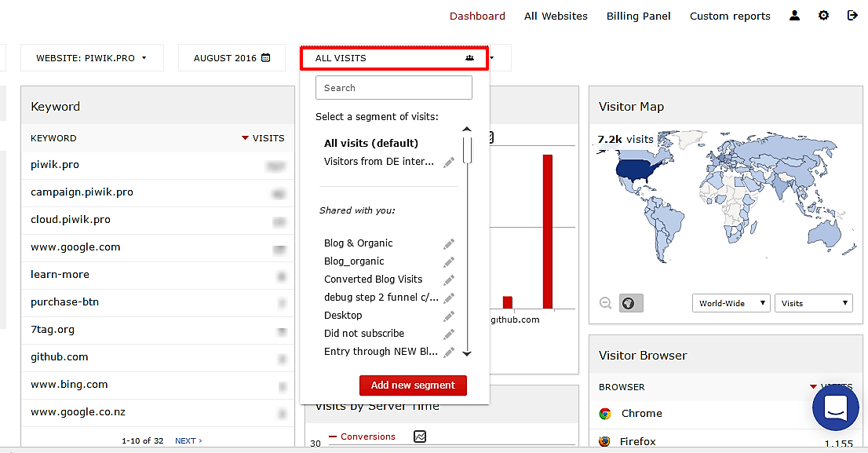Zoom out the visitor map

605,303
